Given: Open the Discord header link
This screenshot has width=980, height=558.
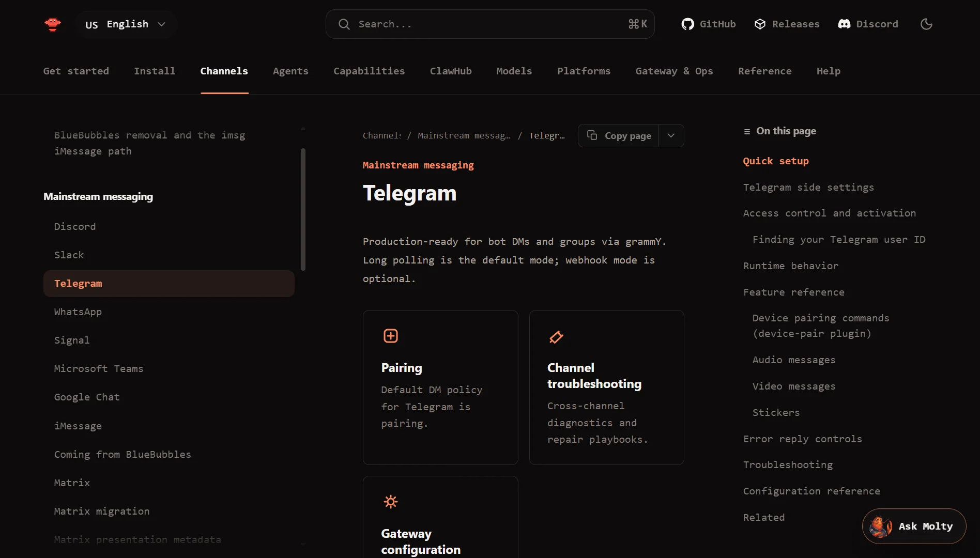Looking at the screenshot, I should tap(868, 24).
